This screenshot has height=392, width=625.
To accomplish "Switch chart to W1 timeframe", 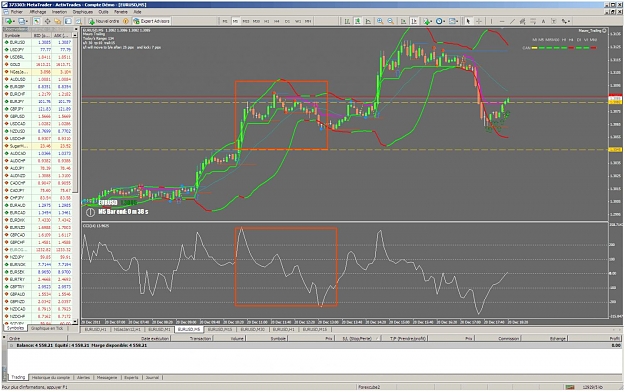I will tap(297, 21).
